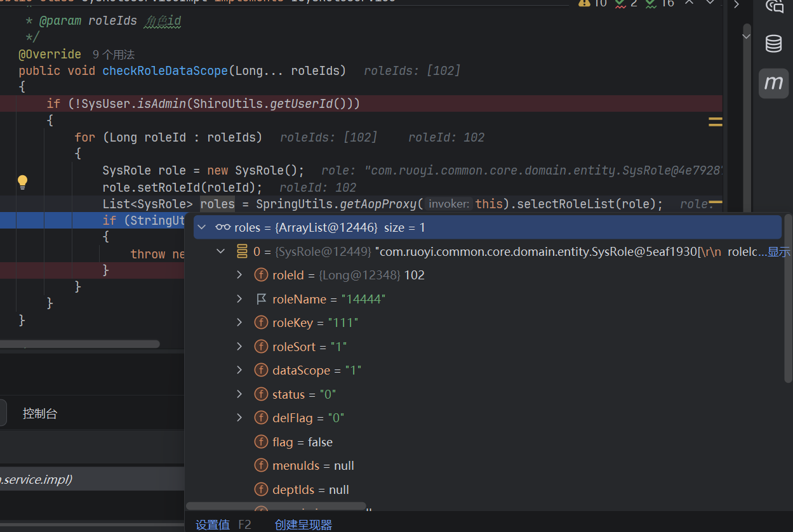Click the menuIds = null row
793x532 pixels.
point(313,465)
